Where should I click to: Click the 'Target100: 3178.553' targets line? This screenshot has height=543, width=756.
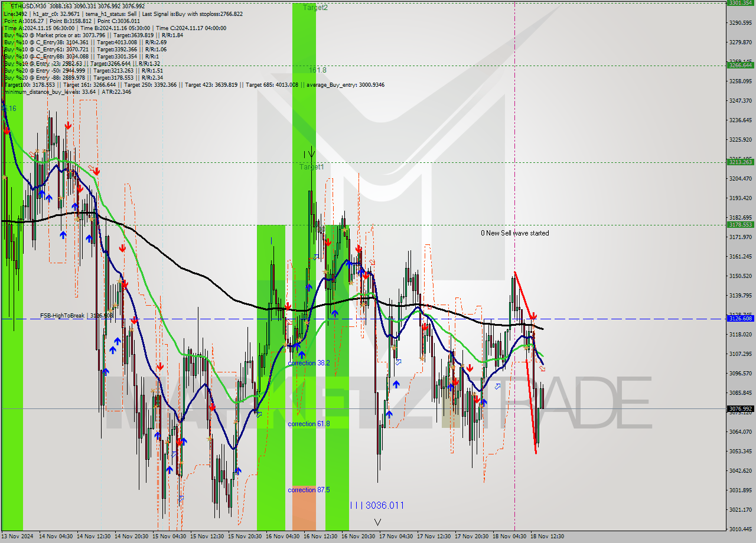194,84
